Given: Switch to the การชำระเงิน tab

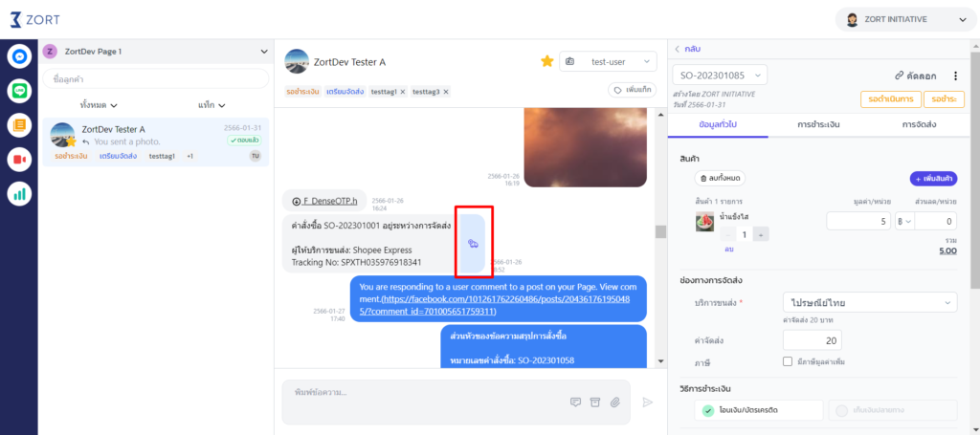Looking at the screenshot, I should (818, 125).
